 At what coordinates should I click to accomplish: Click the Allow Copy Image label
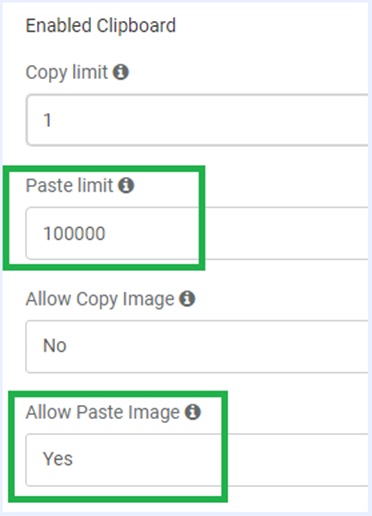100,299
